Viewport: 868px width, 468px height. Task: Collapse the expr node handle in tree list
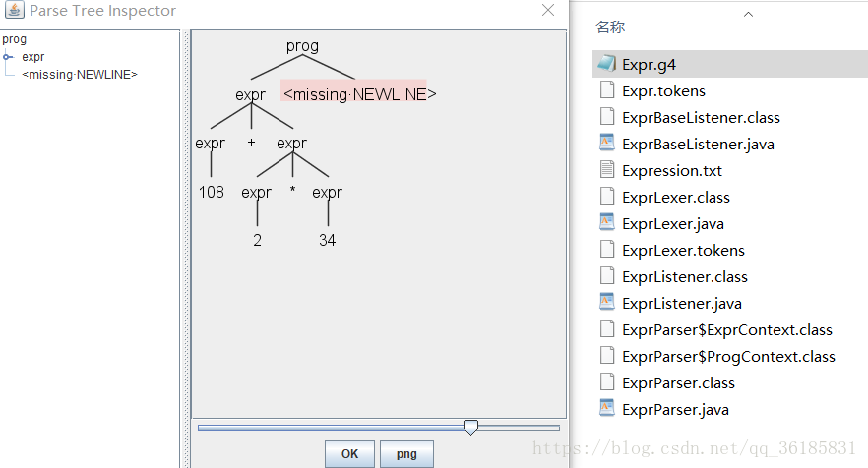click(7, 57)
